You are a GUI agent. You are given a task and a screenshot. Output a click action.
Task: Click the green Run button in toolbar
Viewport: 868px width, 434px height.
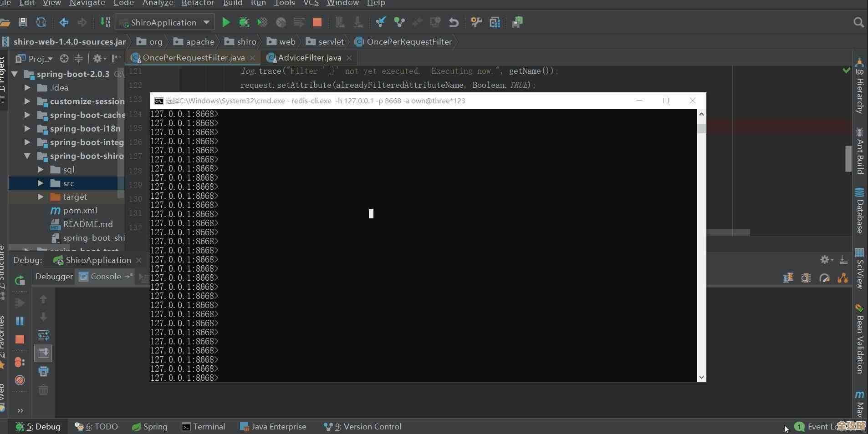point(225,22)
